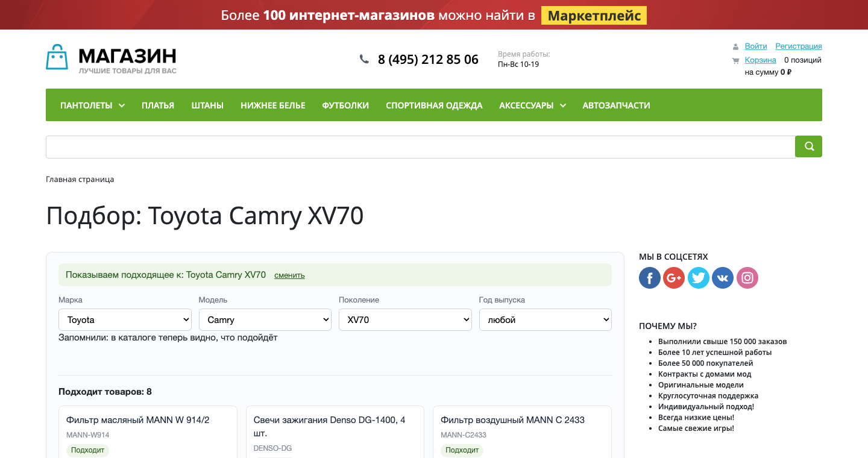Open the Автозапчасти category
This screenshot has height=458, width=868.
(x=616, y=105)
